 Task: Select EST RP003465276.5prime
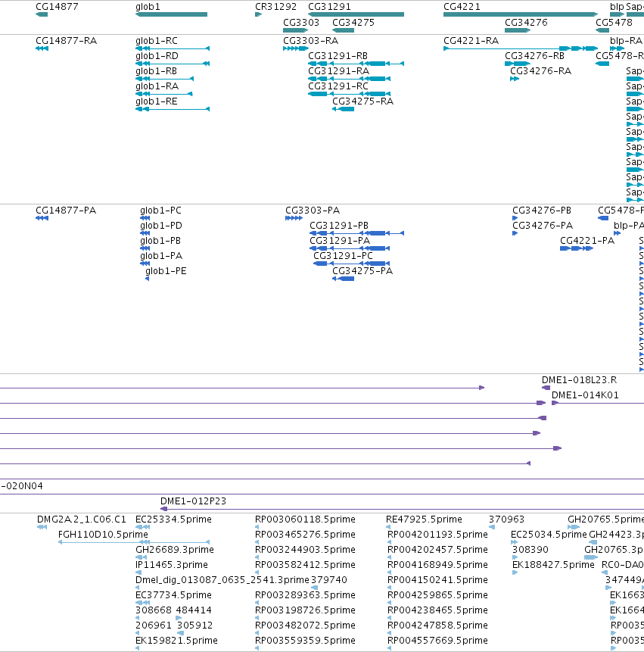[x=306, y=535]
